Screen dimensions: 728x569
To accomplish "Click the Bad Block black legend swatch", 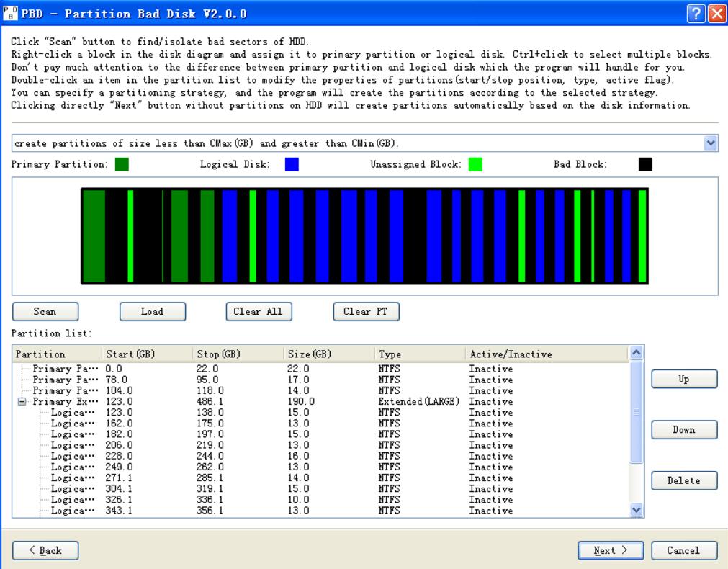I will [x=645, y=164].
